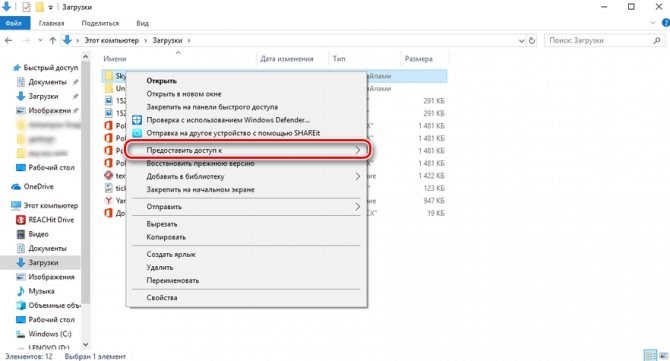Image resolution: width=670 pixels, height=361 pixels.
Task: Expand Добавить в библиотеку submenu
Action: click(246, 176)
